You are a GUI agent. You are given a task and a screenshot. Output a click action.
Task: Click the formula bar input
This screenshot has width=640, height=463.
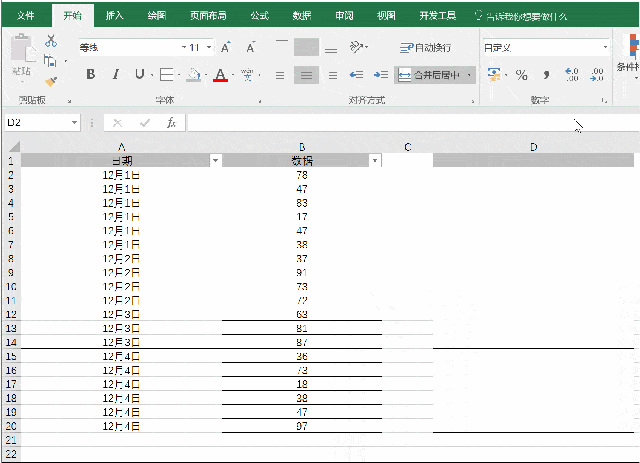tap(412, 122)
